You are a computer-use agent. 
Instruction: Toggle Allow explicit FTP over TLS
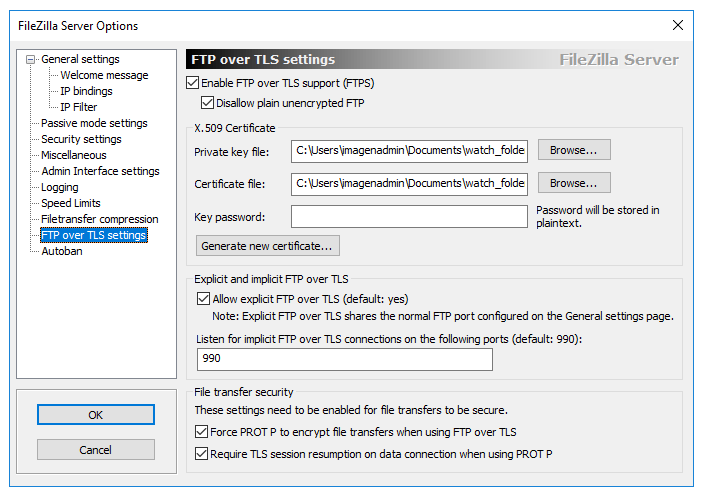click(x=203, y=299)
